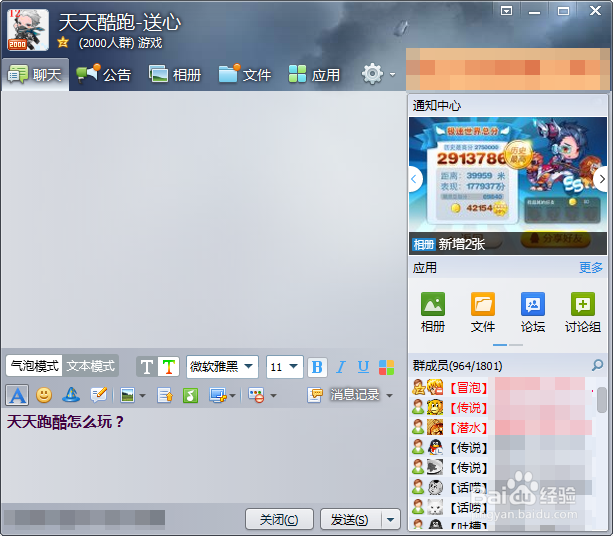Open the group settings gear icon
Image resolution: width=613 pixels, height=536 pixels.
tap(372, 73)
